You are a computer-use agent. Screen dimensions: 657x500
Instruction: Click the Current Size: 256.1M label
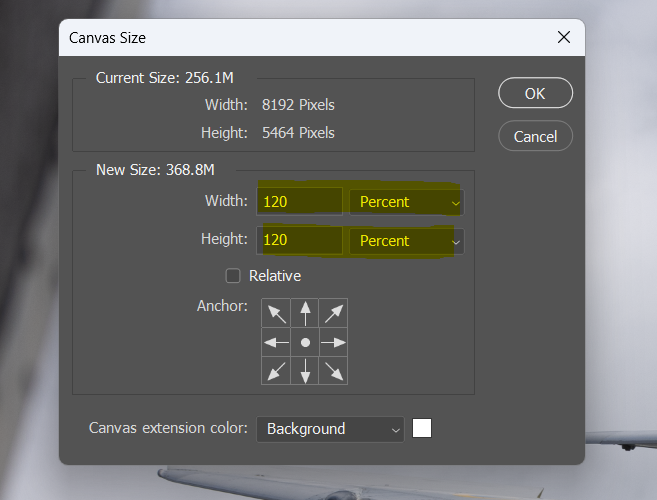(165, 78)
